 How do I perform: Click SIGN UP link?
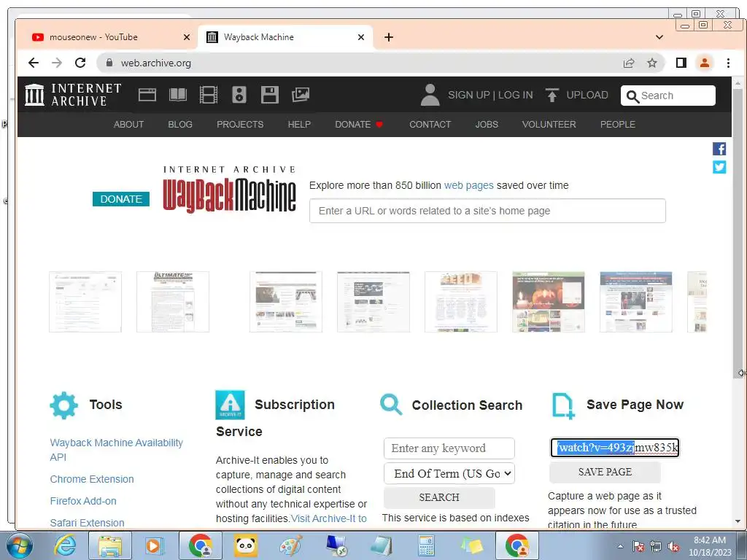tap(469, 95)
